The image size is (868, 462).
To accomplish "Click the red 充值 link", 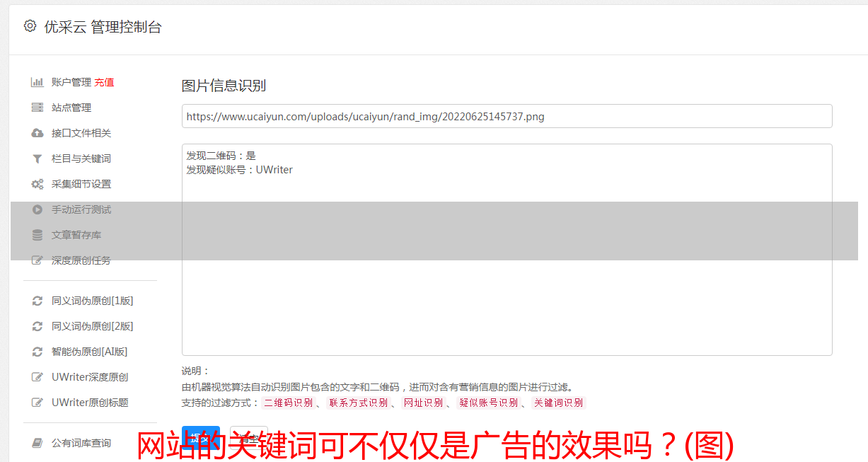I will 104,82.
